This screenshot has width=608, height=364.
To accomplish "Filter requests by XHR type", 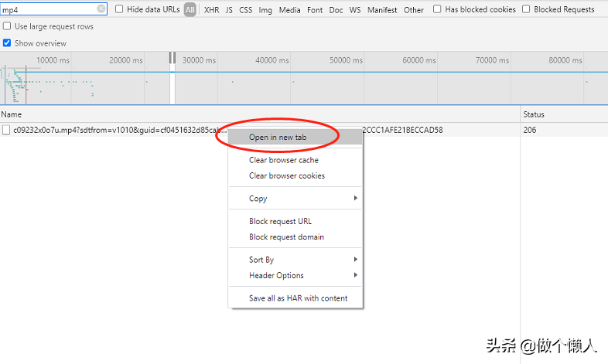I will [211, 10].
